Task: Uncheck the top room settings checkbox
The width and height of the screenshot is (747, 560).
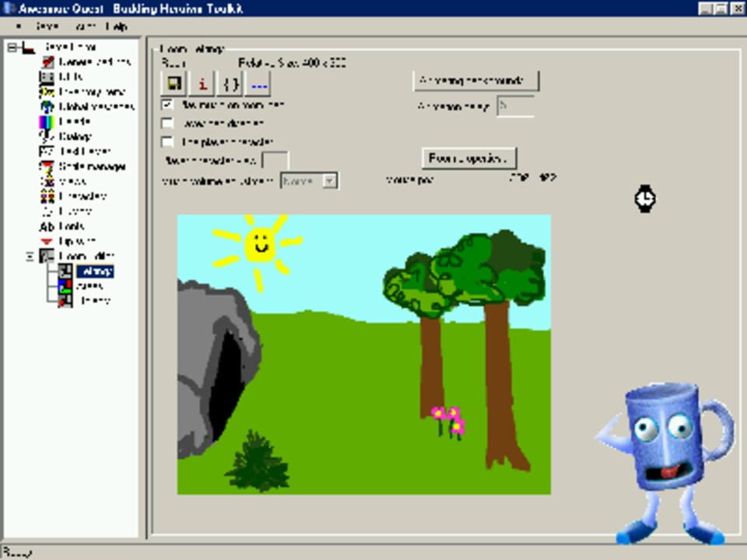Action: click(x=167, y=103)
